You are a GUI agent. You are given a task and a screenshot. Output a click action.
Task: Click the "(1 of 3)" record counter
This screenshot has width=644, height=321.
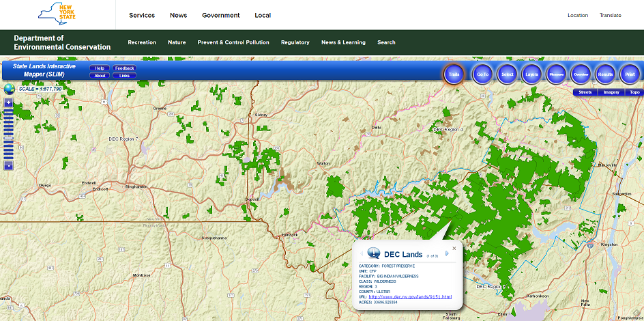tap(432, 255)
